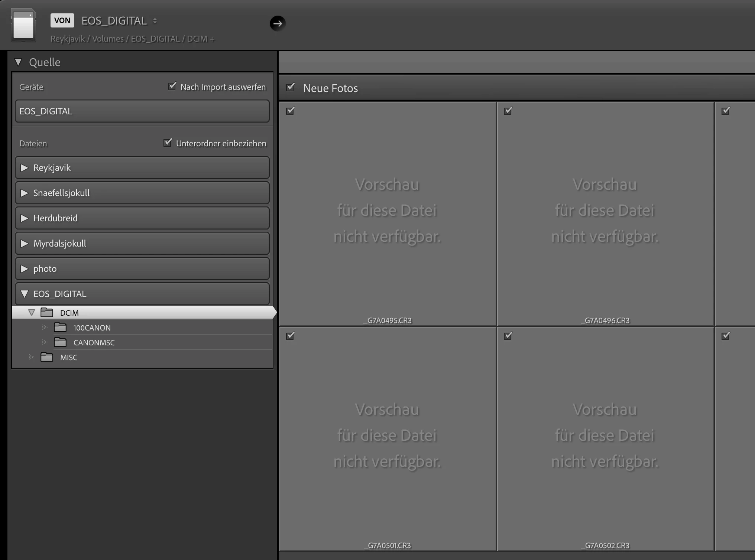Viewport: 755px width, 560px height.
Task: Click the MISC folder icon
Action: click(x=47, y=357)
